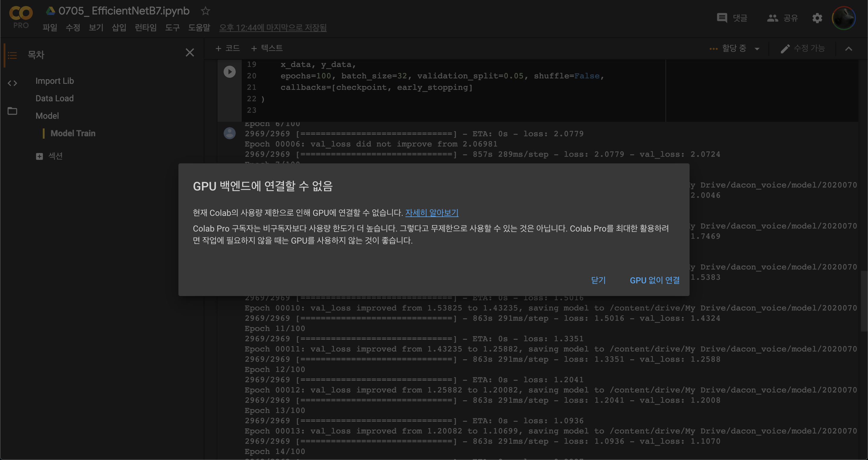
Task: Collapse the header with the chevron
Action: click(848, 49)
